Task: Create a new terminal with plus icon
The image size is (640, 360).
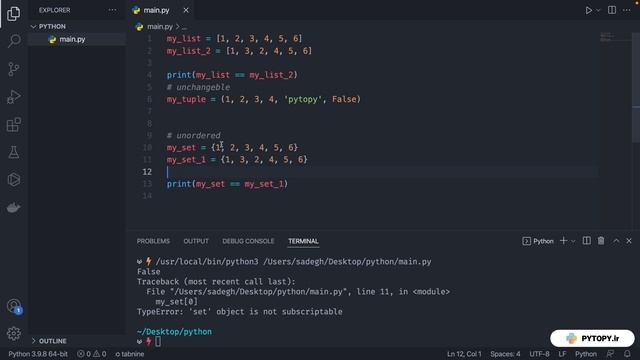Action: pyautogui.click(x=563, y=241)
